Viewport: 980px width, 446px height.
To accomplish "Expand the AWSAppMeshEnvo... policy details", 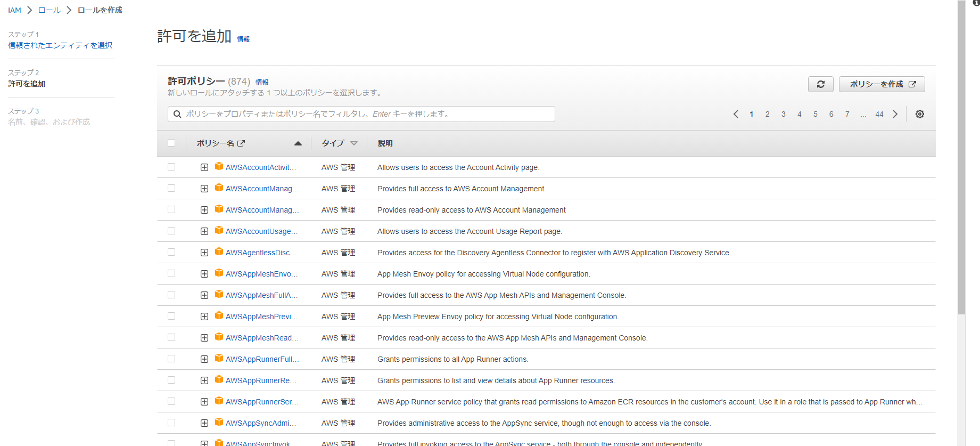I will tap(204, 274).
